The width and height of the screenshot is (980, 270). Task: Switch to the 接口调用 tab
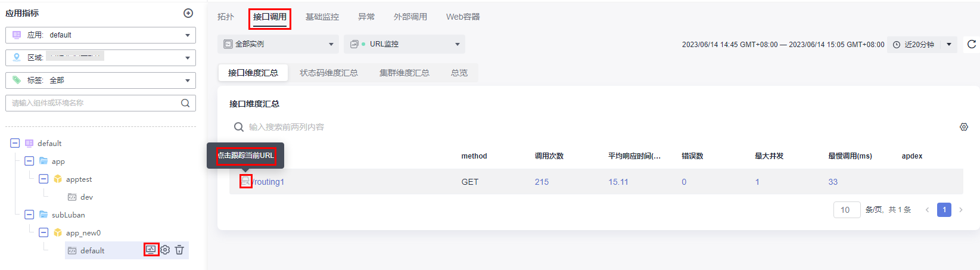[270, 17]
